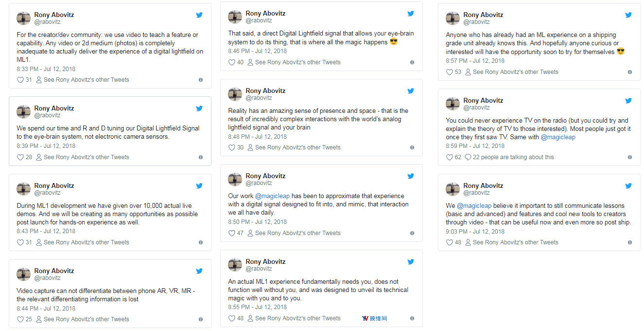Open the @magicleap mention in the 9:03 PM tweet
The width and height of the screenshot is (644, 331).
(474, 206)
